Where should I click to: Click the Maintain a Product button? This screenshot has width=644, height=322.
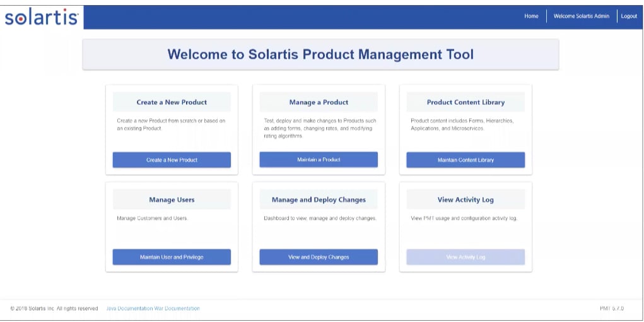point(319,160)
